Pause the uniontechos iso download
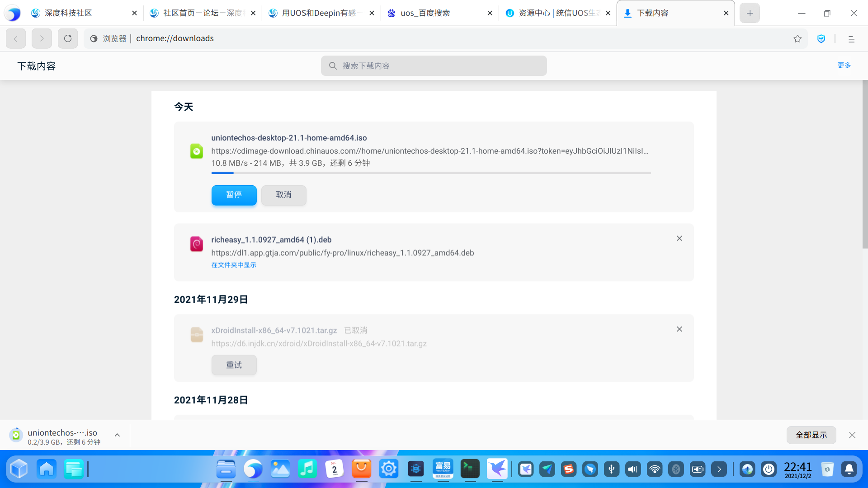 pyautogui.click(x=234, y=195)
